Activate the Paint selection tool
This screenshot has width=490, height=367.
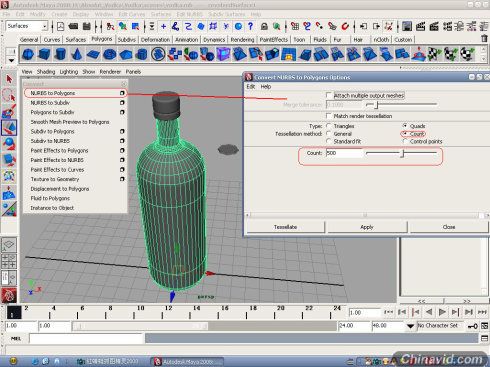click(9, 111)
